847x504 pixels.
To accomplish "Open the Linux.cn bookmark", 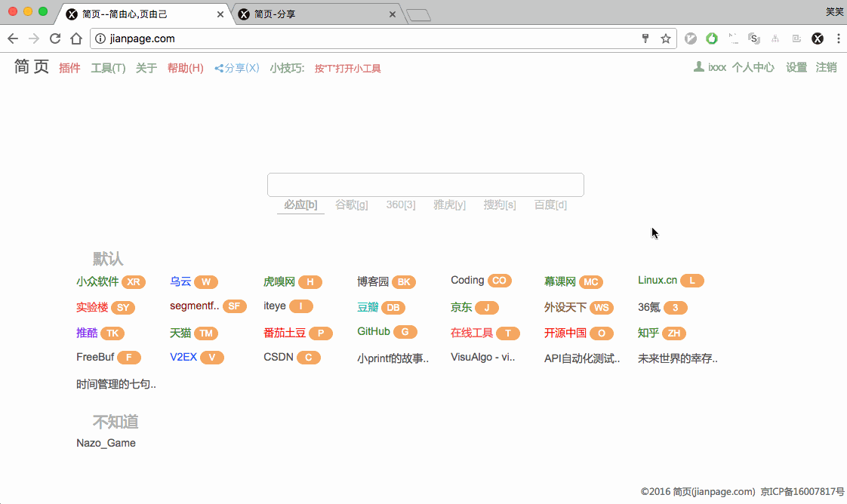I will (658, 280).
